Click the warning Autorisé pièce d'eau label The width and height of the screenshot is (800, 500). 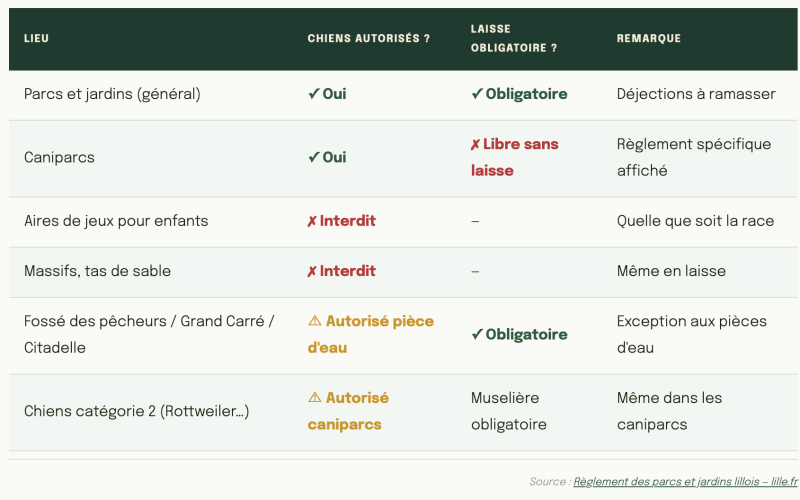point(370,334)
